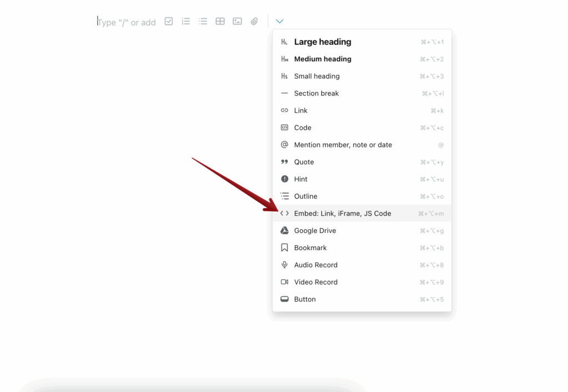Click the Google Drive icon
This screenshot has height=392, width=568.
[285, 231]
